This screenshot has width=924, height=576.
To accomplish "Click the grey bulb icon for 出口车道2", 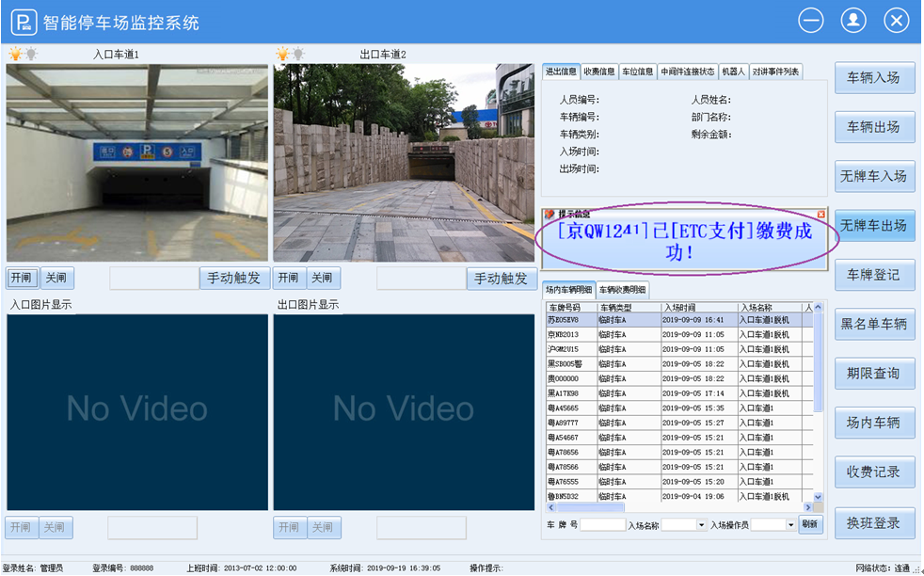I will (299, 55).
